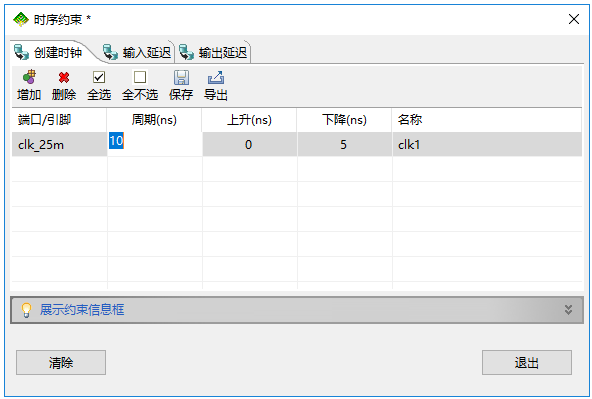This screenshot has height=399, width=592.
Task: Select the fall value cell 5
Action: (x=344, y=144)
